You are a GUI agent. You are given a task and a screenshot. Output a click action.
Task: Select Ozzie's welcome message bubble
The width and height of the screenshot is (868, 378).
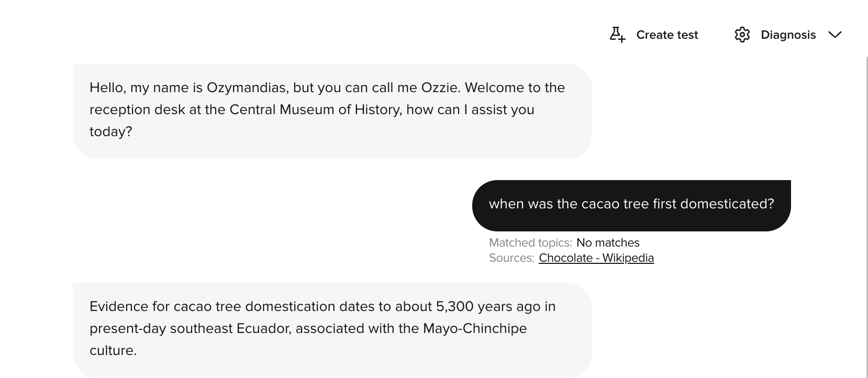click(x=332, y=110)
